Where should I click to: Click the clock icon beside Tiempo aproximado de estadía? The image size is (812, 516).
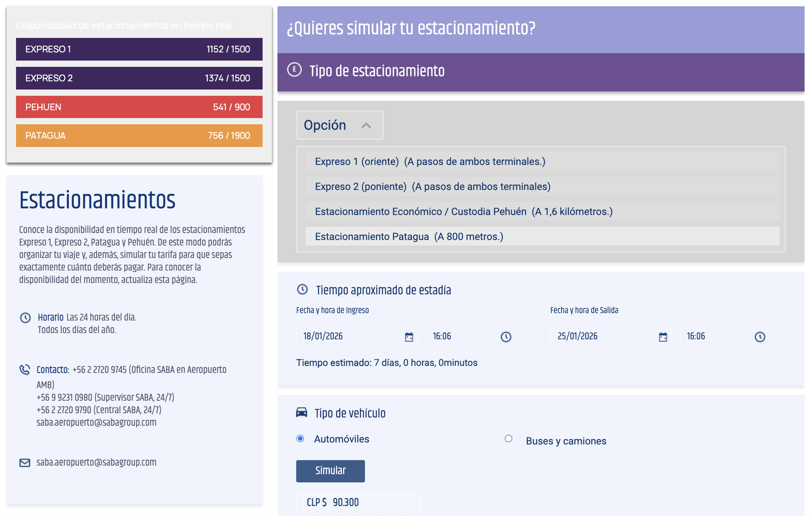(302, 290)
